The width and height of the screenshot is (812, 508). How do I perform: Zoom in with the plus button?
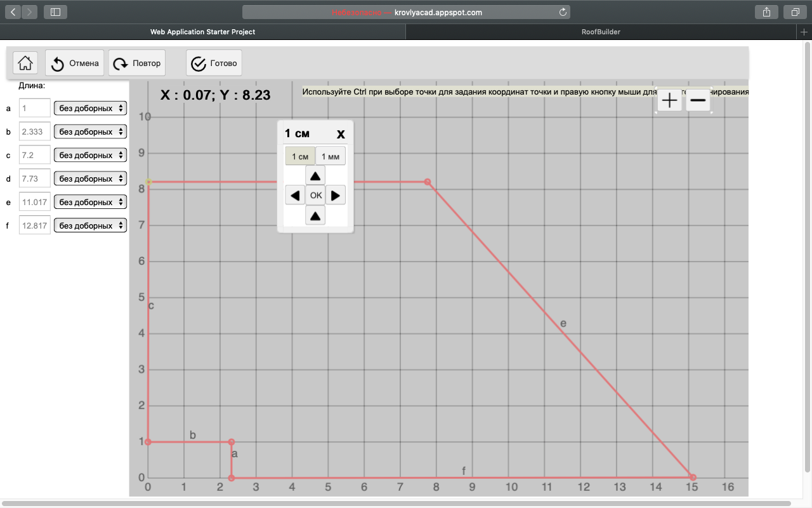[669, 100]
